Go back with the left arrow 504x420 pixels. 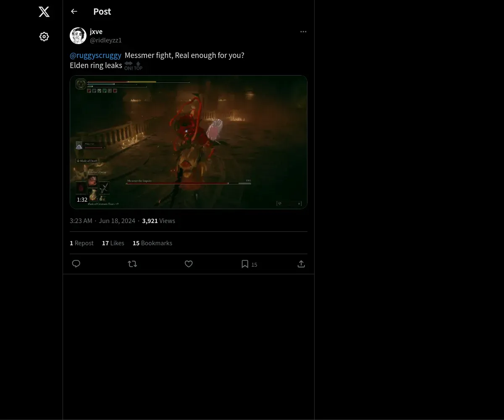click(74, 11)
